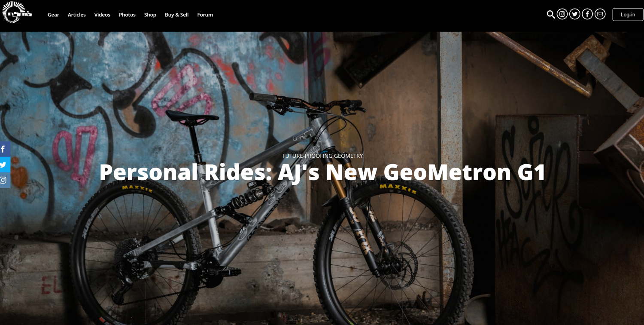The width and height of the screenshot is (644, 325).
Task: Navigate to Buy & Sell
Action: pyautogui.click(x=177, y=15)
